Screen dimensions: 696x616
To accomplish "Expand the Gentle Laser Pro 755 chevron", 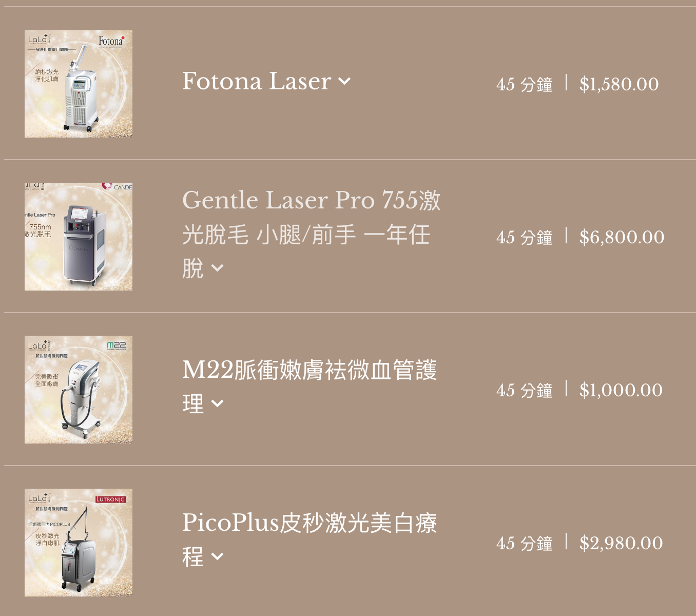I will (x=217, y=268).
